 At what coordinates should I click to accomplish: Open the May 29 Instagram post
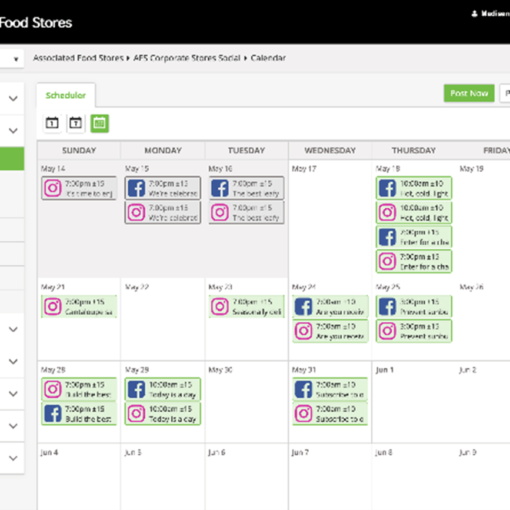163,414
